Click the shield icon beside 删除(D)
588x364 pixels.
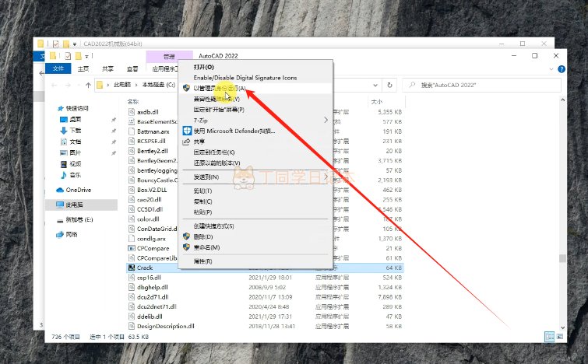click(186, 236)
